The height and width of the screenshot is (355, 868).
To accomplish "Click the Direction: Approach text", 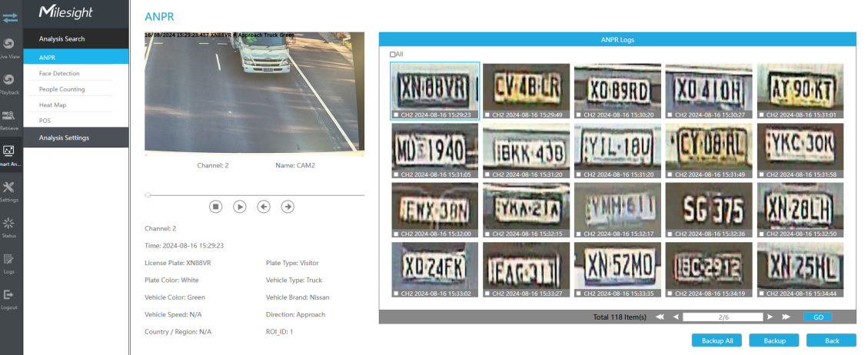I will 295,314.
